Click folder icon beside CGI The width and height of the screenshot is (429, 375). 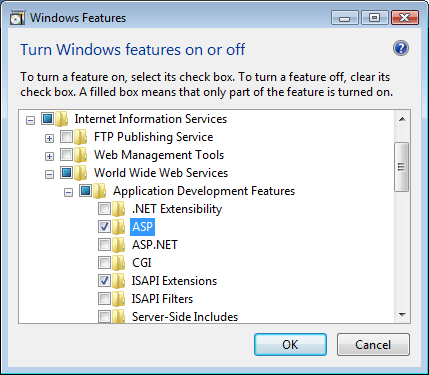(x=119, y=263)
